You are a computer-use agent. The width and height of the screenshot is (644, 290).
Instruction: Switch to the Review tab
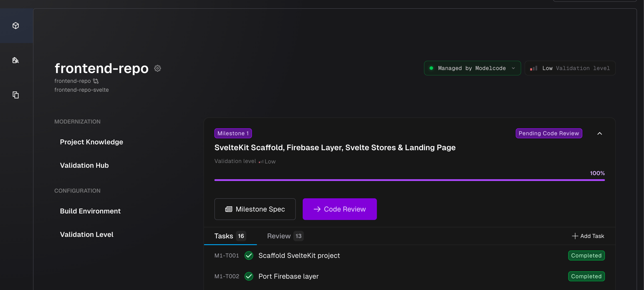point(285,236)
